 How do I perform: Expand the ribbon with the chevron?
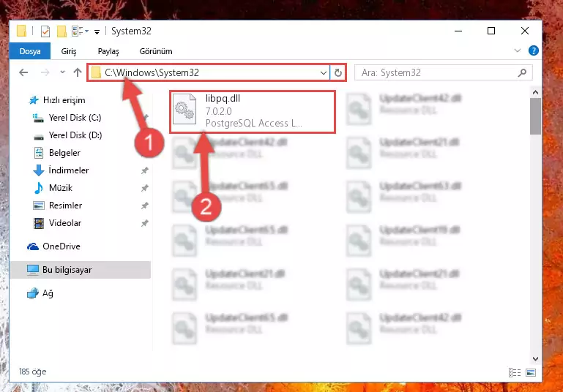tap(518, 50)
